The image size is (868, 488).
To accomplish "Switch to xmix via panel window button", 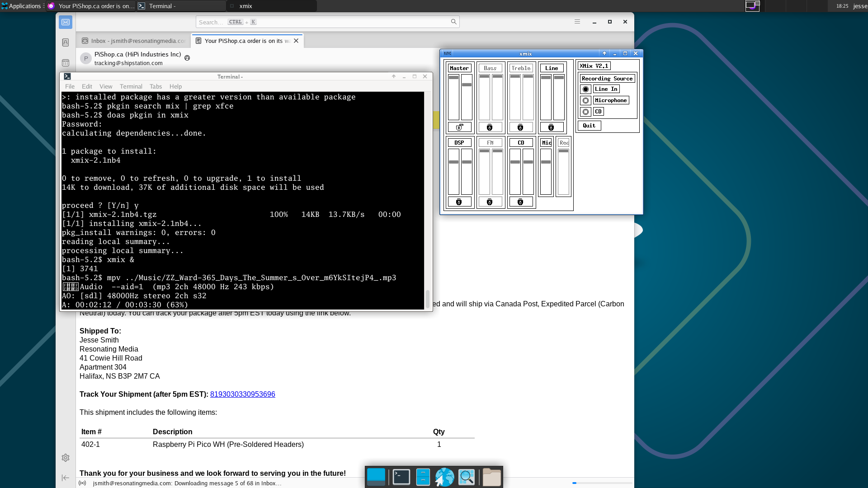I will click(271, 6).
